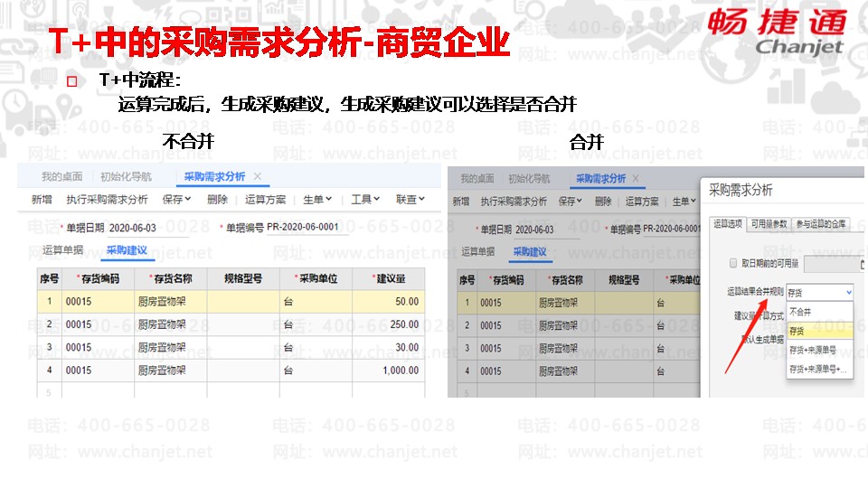Open the 运算结果合并规则 combo box
Image resolution: width=868 pixels, height=488 pixels.
click(x=819, y=293)
